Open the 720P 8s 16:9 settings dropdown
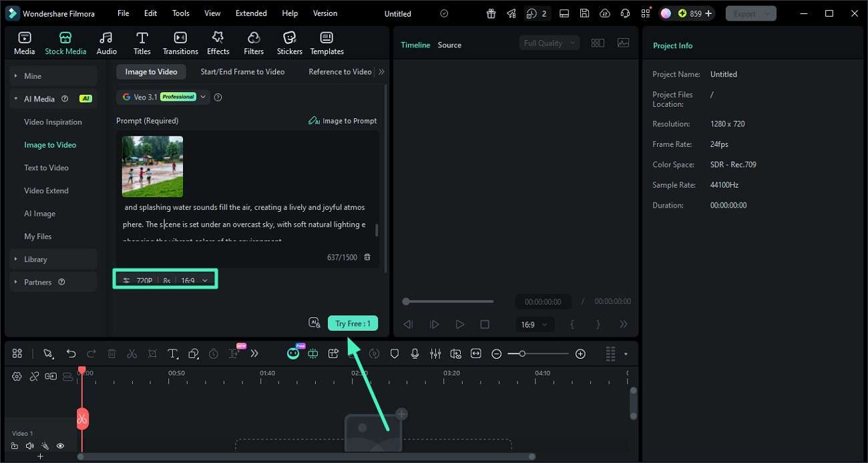The height and width of the screenshot is (463, 868). [166, 280]
